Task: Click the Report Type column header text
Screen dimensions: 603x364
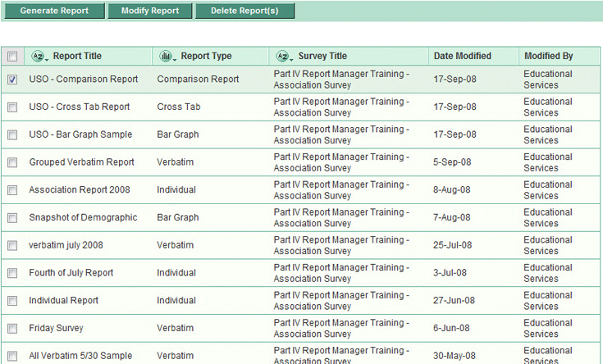Action: [x=206, y=57]
